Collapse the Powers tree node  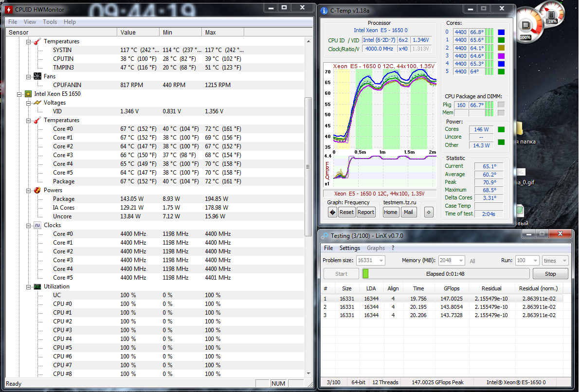pos(29,191)
